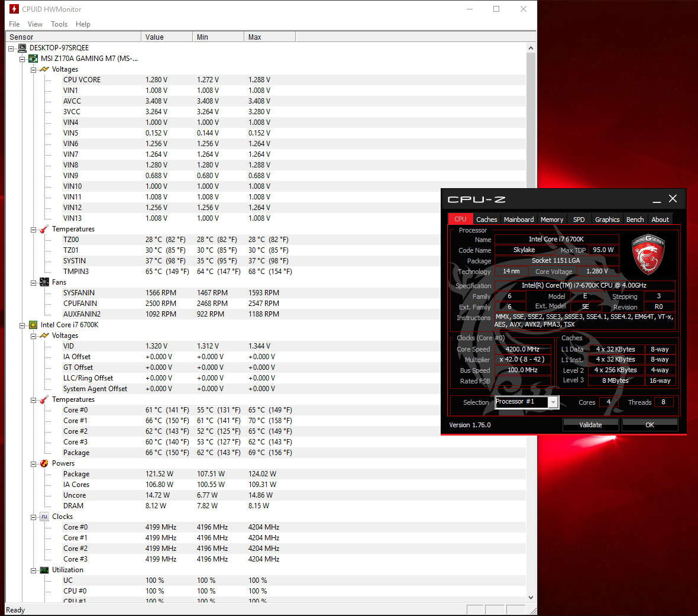Collapse the Clocks group

33,517
